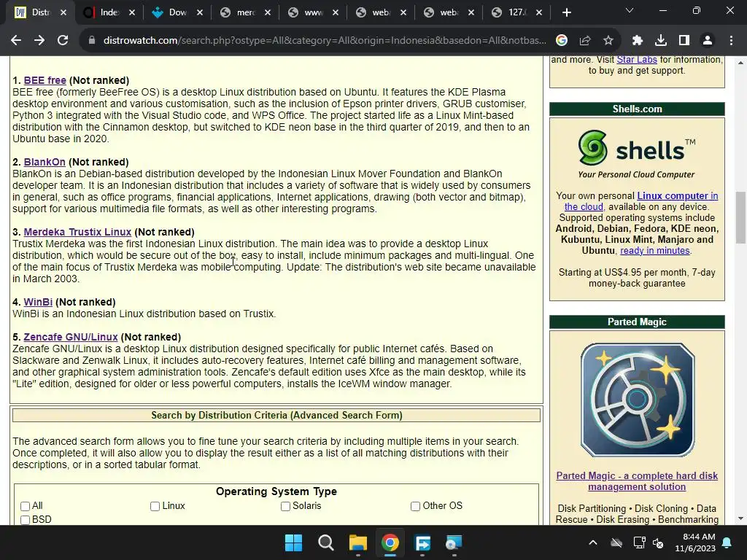Click the muted volume tray icon
Screen dimensions: 747x560
click(659, 542)
